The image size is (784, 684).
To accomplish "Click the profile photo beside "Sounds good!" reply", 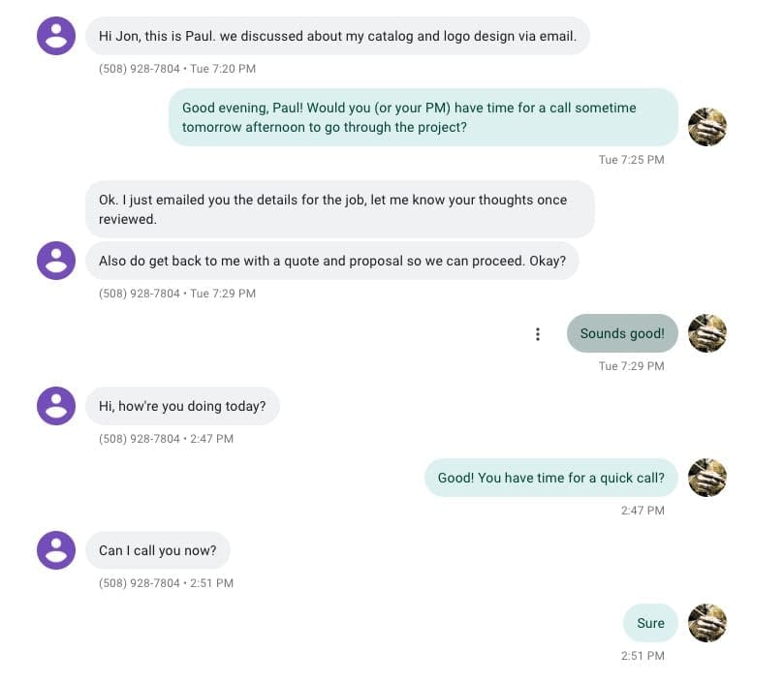I will [707, 333].
